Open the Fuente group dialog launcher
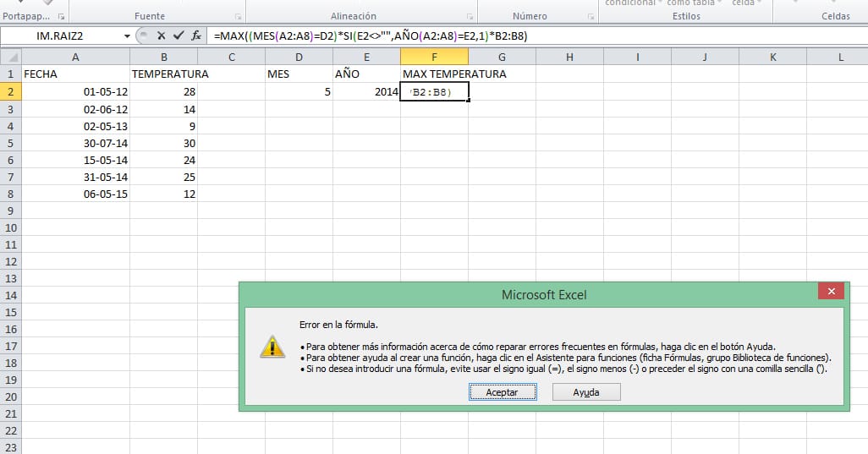Viewport: 868px width, 454px height. click(x=238, y=17)
